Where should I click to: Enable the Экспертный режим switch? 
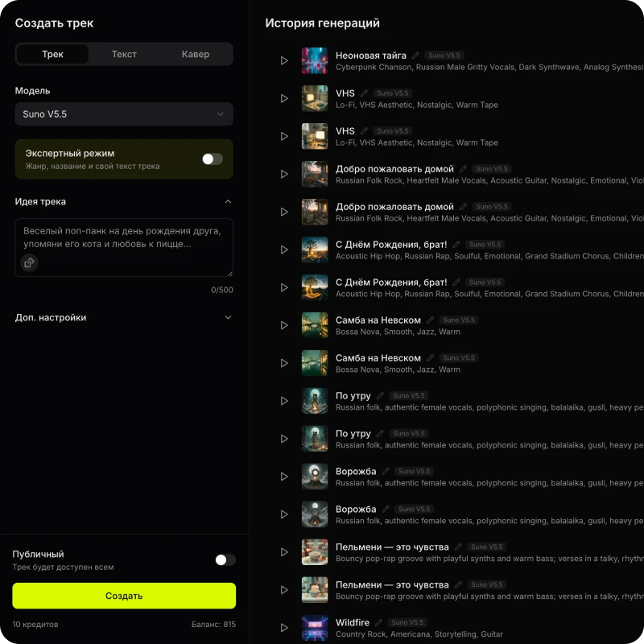(x=212, y=159)
